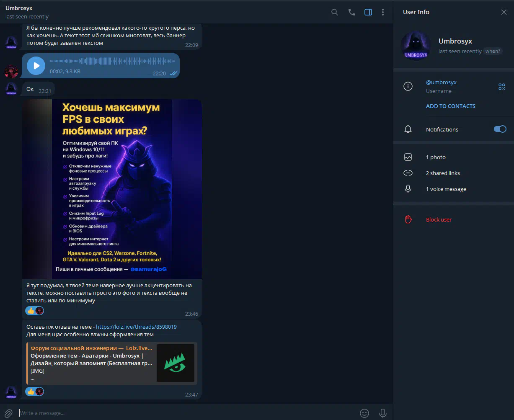Open the lolz.live/threads/8598019 link
Image resolution: width=514 pixels, height=420 pixels.
point(136,327)
